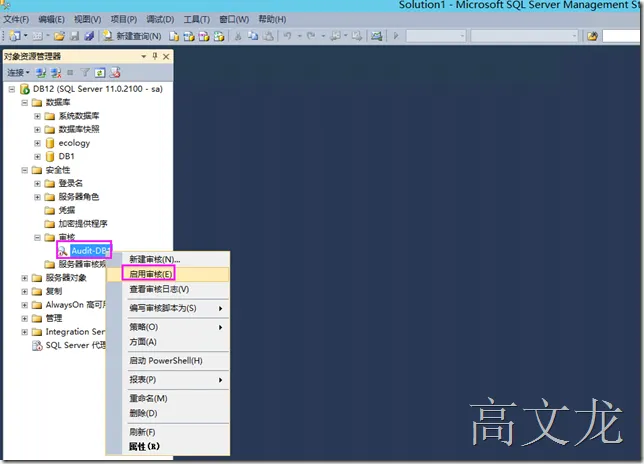Expand the 复制 folder
Viewport: 644px width, 464px height.
pyautogui.click(x=25, y=292)
